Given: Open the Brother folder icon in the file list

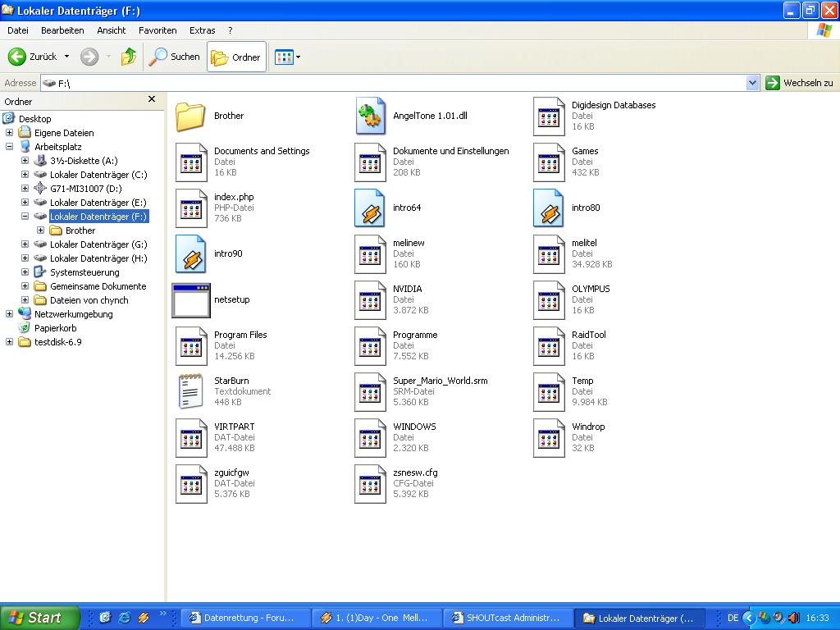Looking at the screenshot, I should (190, 116).
